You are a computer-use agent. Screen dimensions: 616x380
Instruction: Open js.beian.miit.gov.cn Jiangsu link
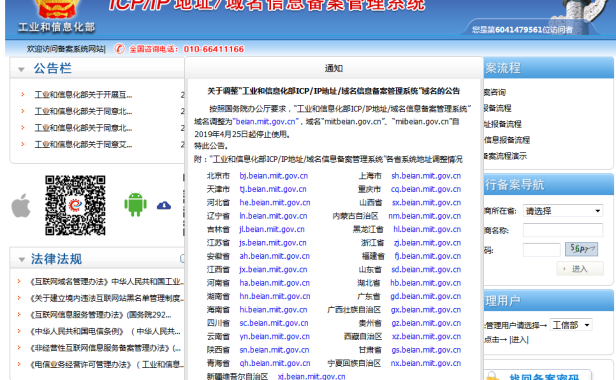click(273, 243)
